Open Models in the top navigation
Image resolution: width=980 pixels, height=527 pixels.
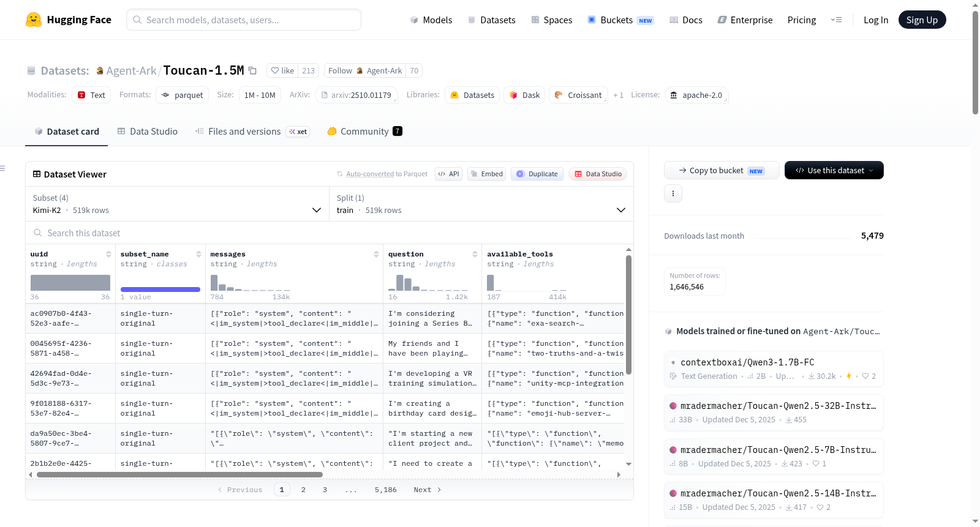431,20
